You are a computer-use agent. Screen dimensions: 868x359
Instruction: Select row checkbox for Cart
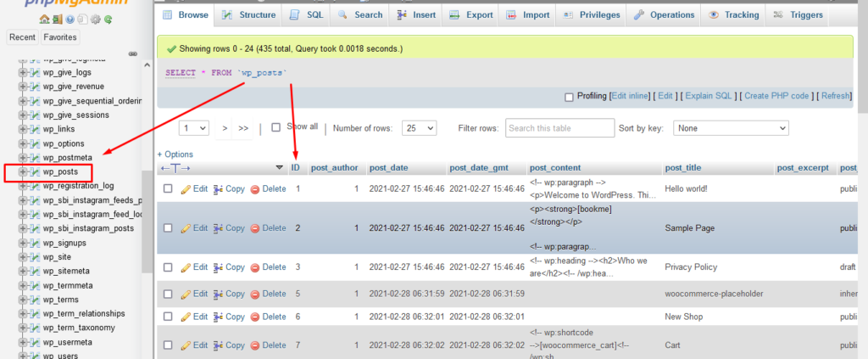click(169, 345)
